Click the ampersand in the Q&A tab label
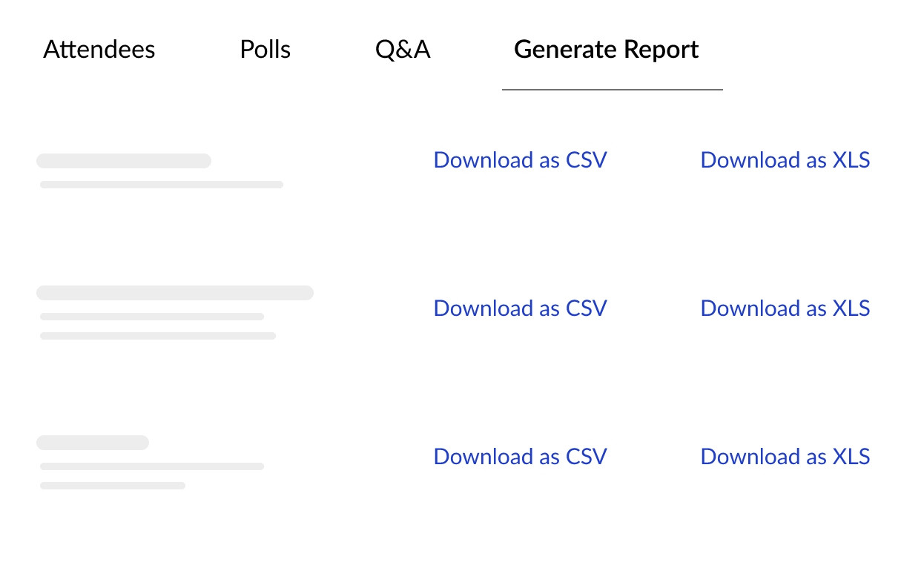The height and width of the screenshot is (568, 924). pyautogui.click(x=404, y=50)
